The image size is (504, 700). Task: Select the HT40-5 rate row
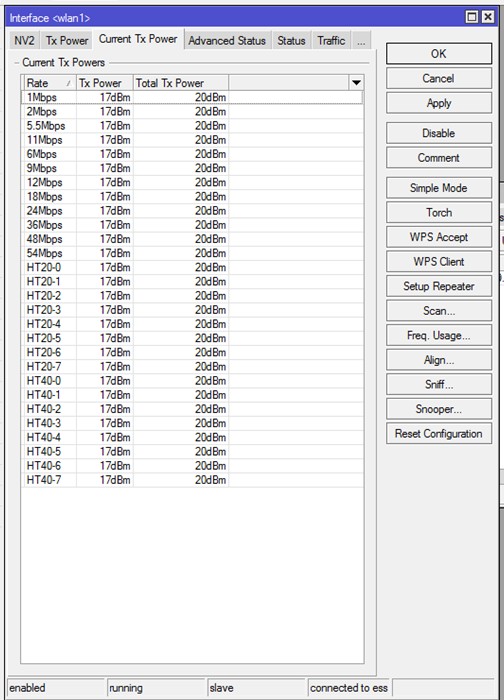[x=192, y=452]
